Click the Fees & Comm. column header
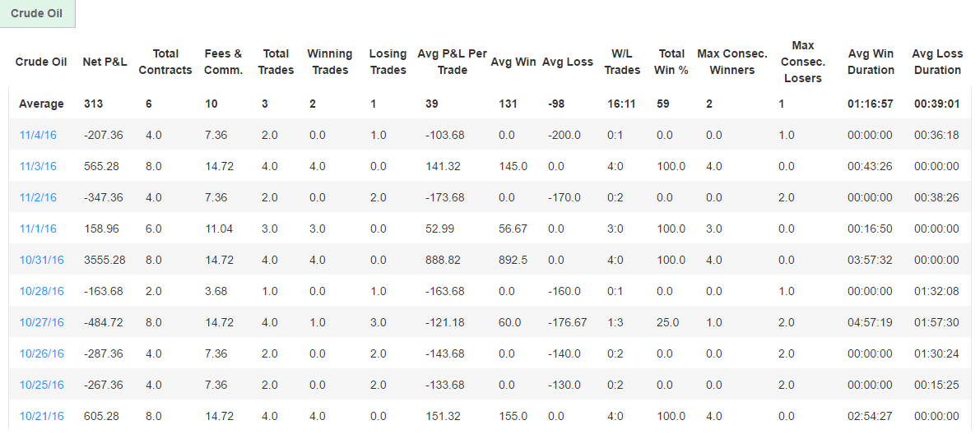The width and height of the screenshot is (980, 434). click(224, 62)
